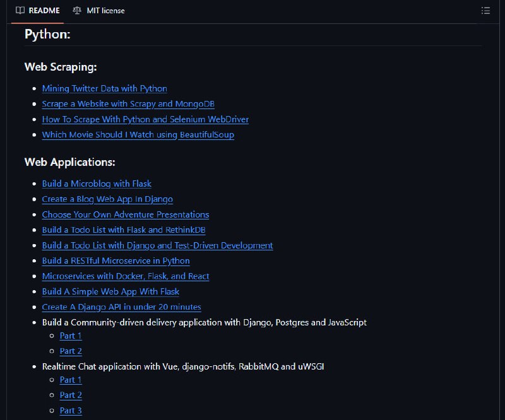
Task: Open the README outline list icon
Action: click(x=485, y=11)
